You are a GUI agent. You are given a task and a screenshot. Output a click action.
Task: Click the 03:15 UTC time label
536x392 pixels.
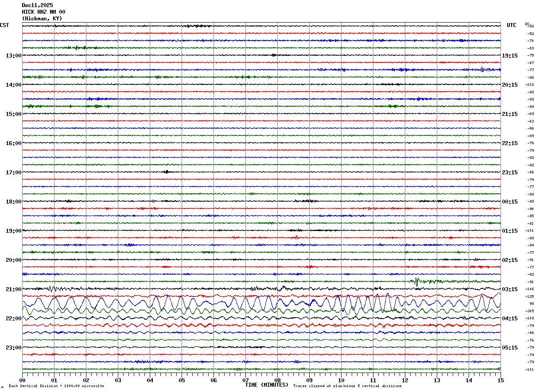click(510, 289)
